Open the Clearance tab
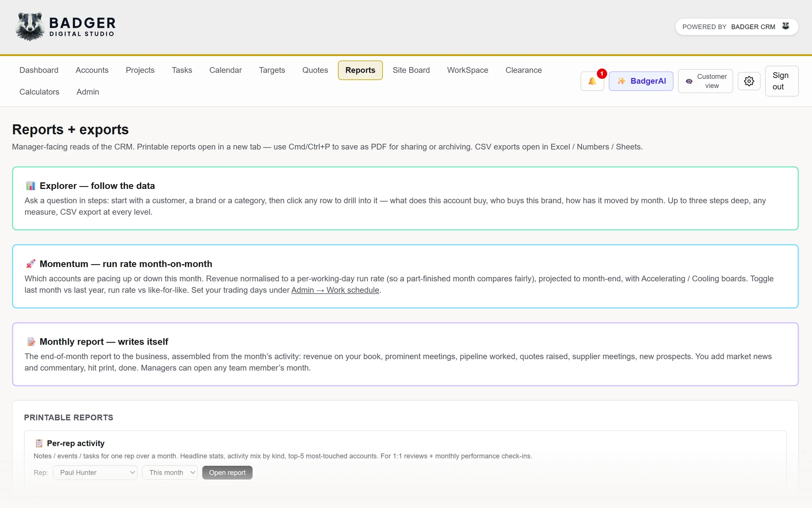 (x=524, y=70)
